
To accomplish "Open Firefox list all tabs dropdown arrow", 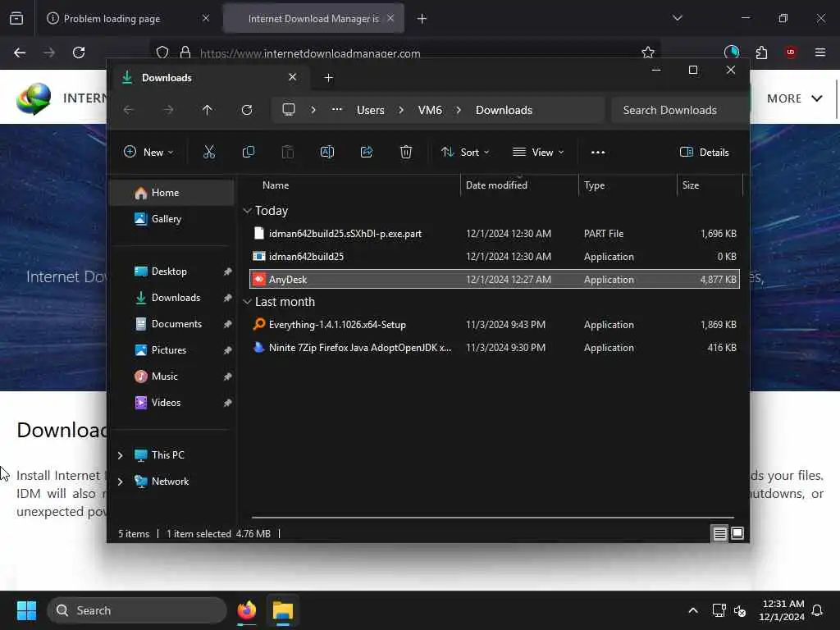I will coord(677,19).
